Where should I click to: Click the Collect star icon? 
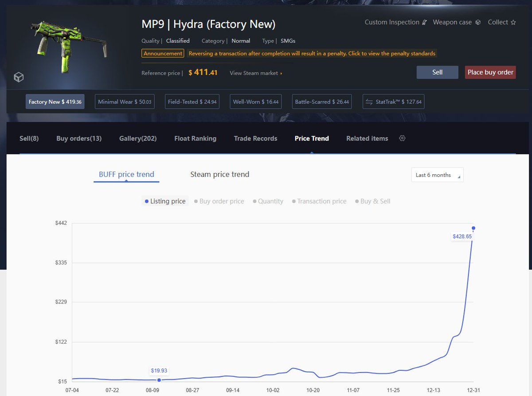click(513, 22)
